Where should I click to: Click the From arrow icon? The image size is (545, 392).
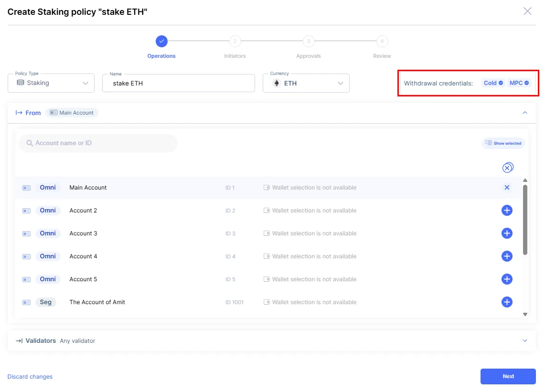point(19,113)
